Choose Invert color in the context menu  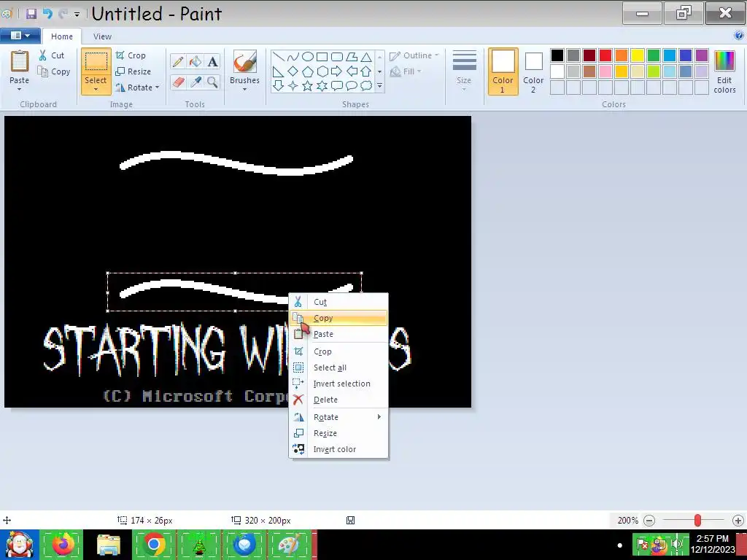(338, 449)
